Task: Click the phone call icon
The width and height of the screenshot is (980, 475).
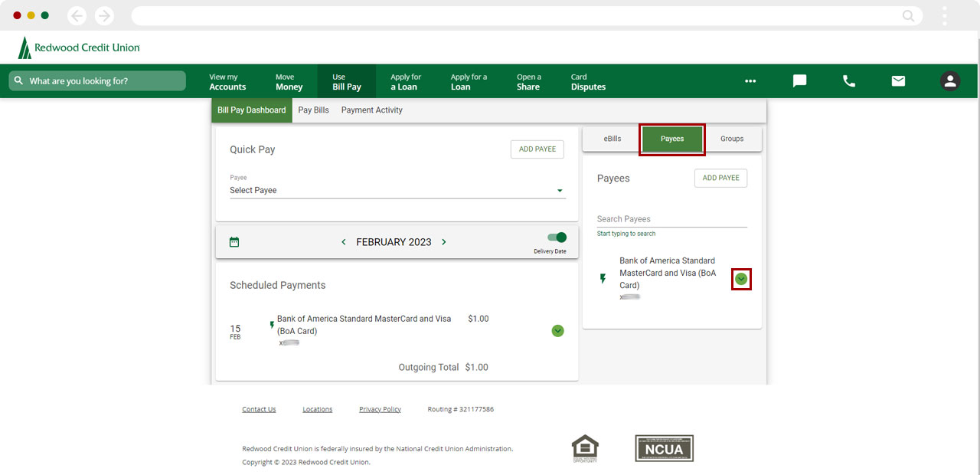Action: pyautogui.click(x=849, y=81)
